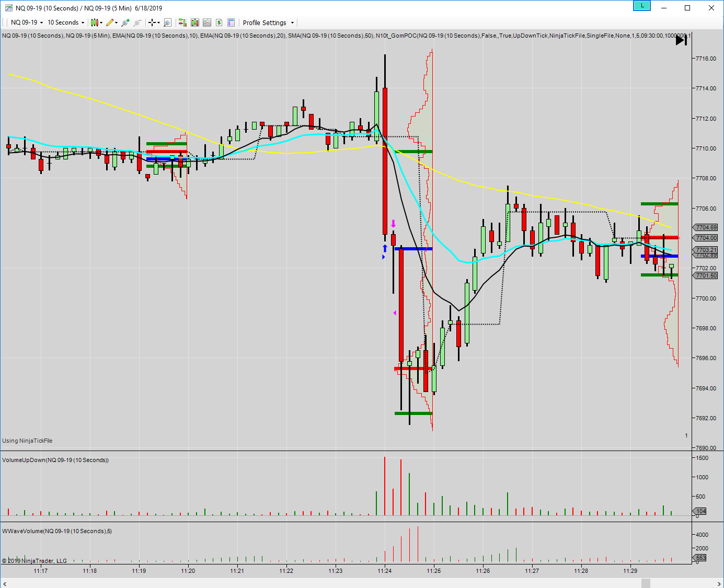The image size is (724, 588).
Task: Click the zoom in magnifier icon
Action: pos(125,22)
